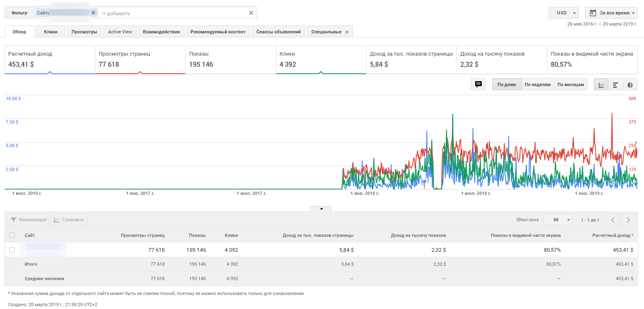Remove the Сайт filter chip
The height and width of the screenshot is (309, 644).
[x=93, y=13]
